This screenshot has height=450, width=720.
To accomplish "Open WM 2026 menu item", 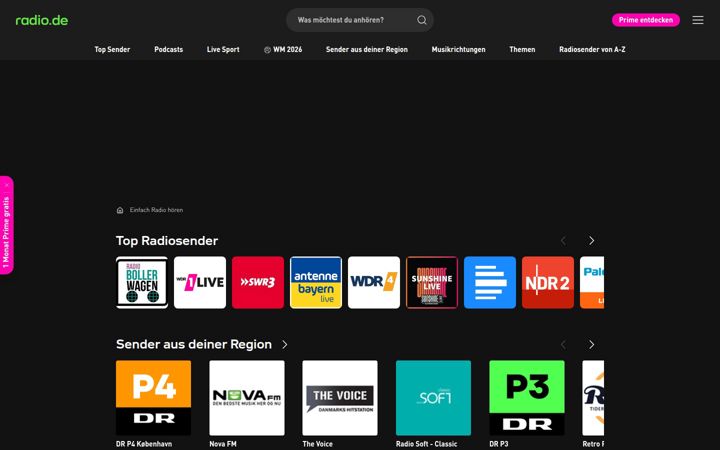I will 283,49.
